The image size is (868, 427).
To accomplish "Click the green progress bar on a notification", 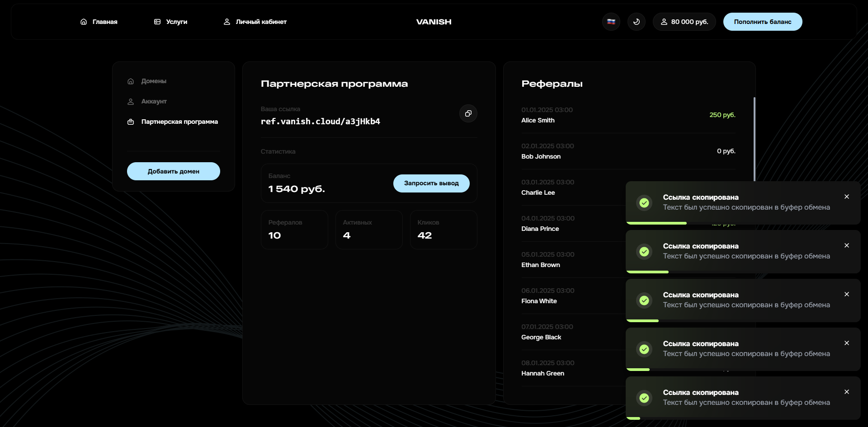I will click(x=657, y=223).
